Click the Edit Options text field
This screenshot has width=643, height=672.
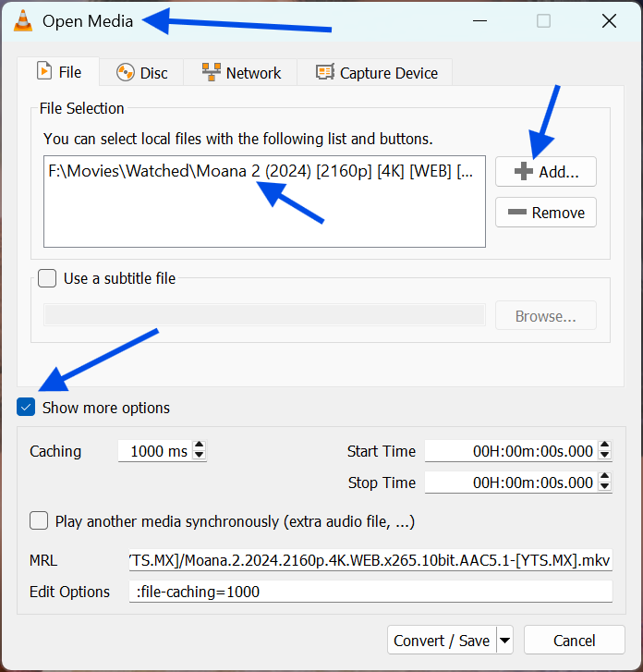[370, 592]
